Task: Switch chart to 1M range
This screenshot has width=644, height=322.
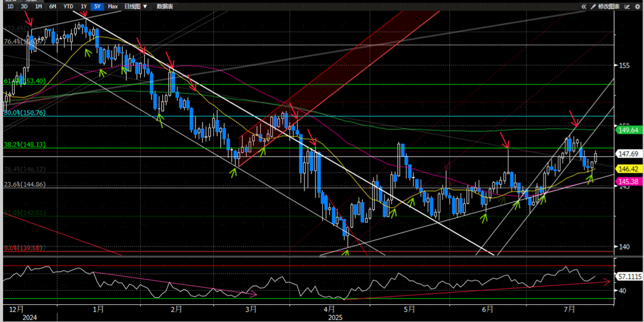Action: pos(38,6)
